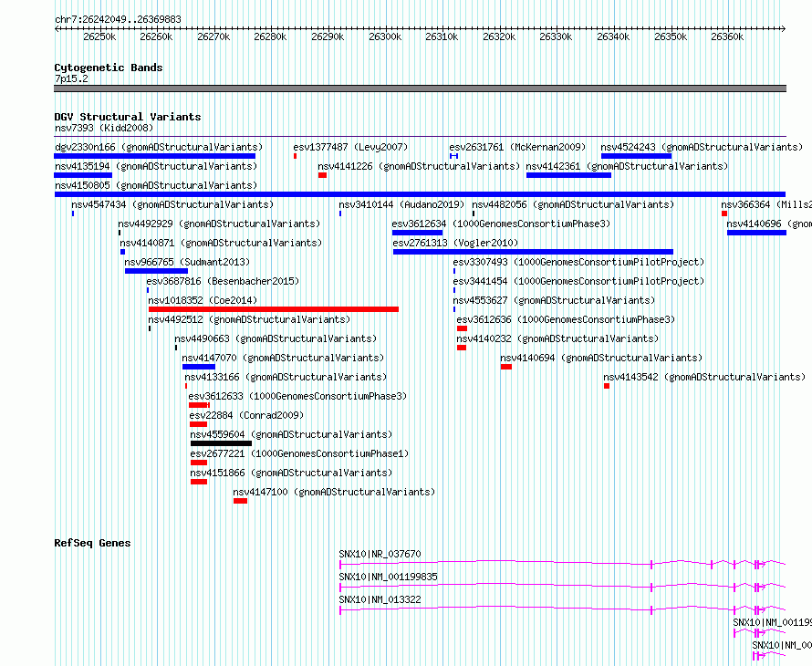Open esv3687816 (Besenbacher2015) variant
Image resolution: width=812 pixels, height=666 pixels.
pyautogui.click(x=223, y=281)
